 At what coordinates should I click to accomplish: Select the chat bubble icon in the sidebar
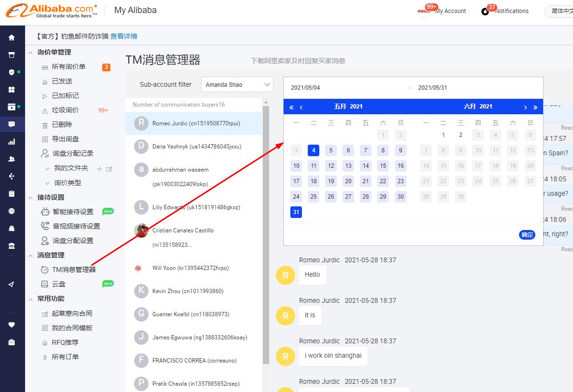point(12,124)
